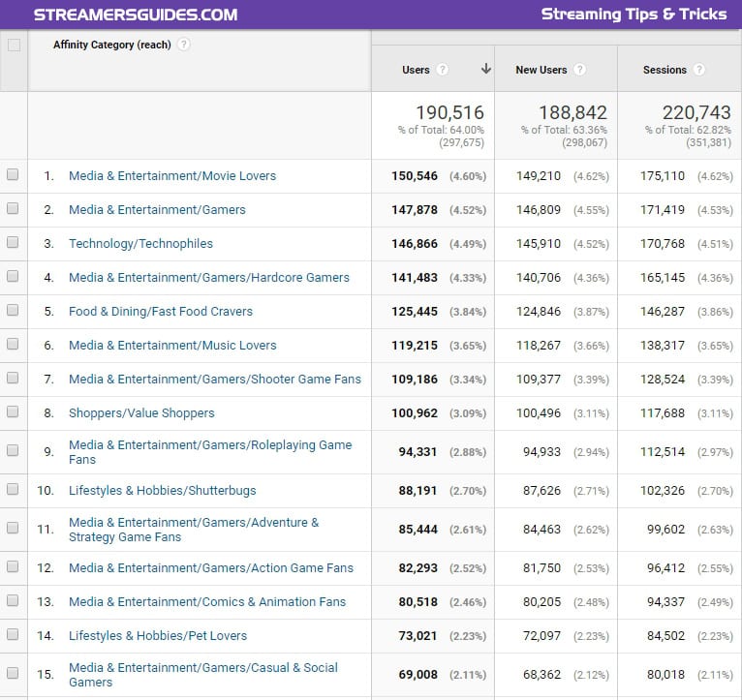The width and height of the screenshot is (742, 700).
Task: Select Shooter Game Fans new users 109,377
Action: 539,380
